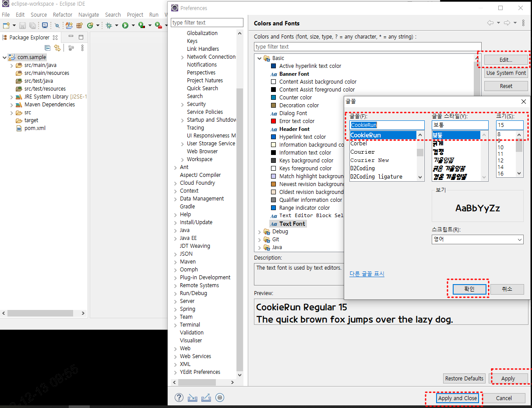Click the Preferences type filter text field
This screenshot has height=408, width=532.
coord(207,22)
